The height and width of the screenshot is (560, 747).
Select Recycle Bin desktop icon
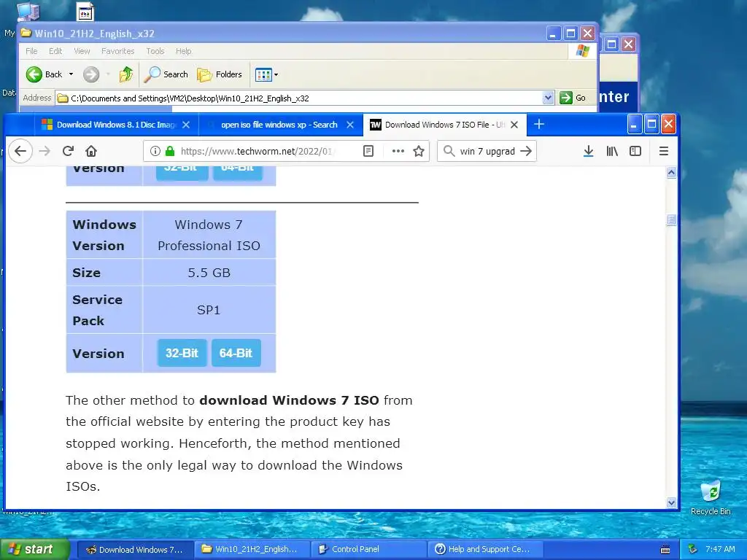click(x=711, y=497)
